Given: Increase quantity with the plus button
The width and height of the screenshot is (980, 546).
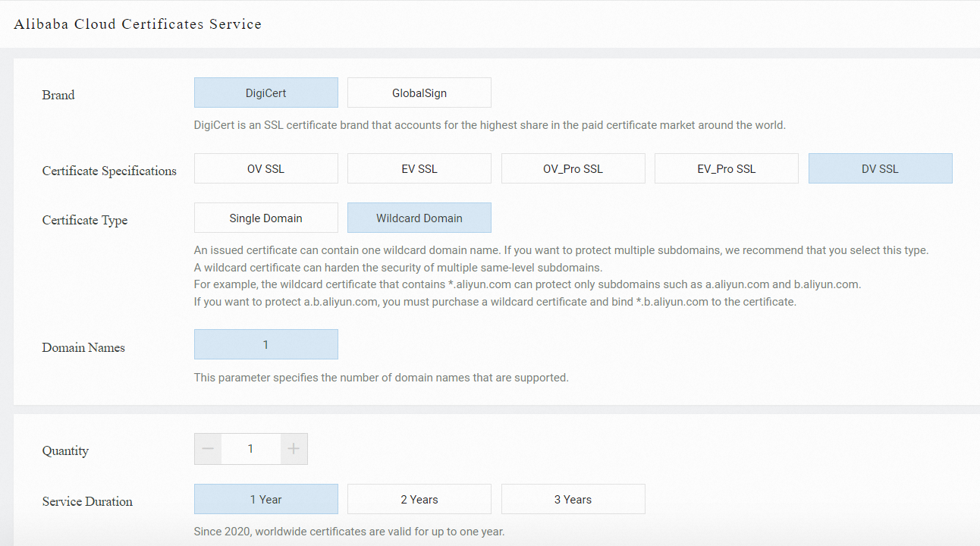Looking at the screenshot, I should [x=294, y=449].
